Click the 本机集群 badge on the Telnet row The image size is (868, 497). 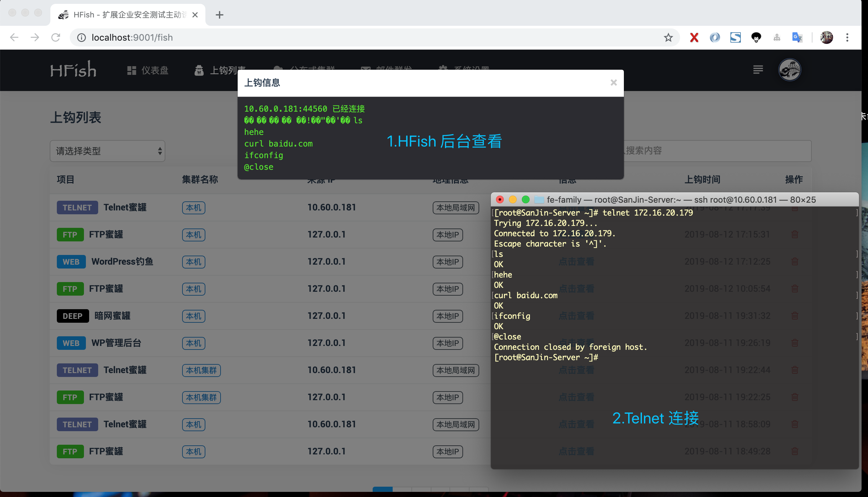(x=201, y=370)
